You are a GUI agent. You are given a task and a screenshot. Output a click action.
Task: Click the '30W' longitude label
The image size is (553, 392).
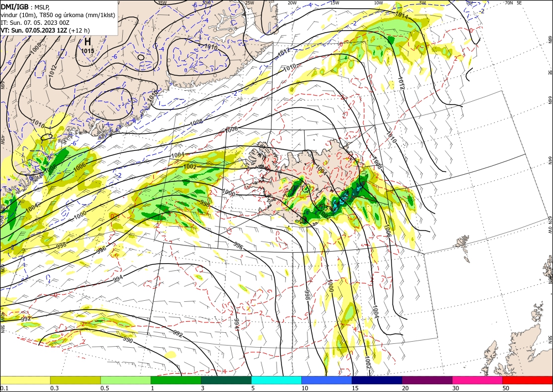coord(206,2)
